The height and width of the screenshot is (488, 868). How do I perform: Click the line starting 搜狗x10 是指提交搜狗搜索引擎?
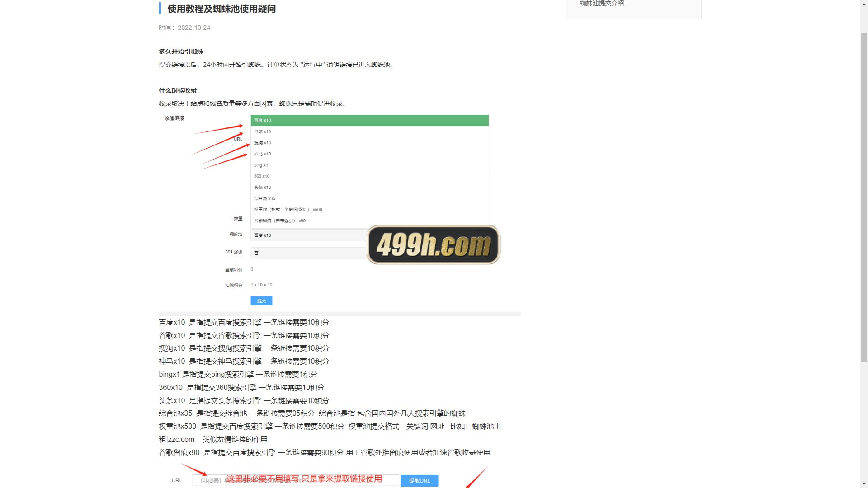[x=244, y=348]
